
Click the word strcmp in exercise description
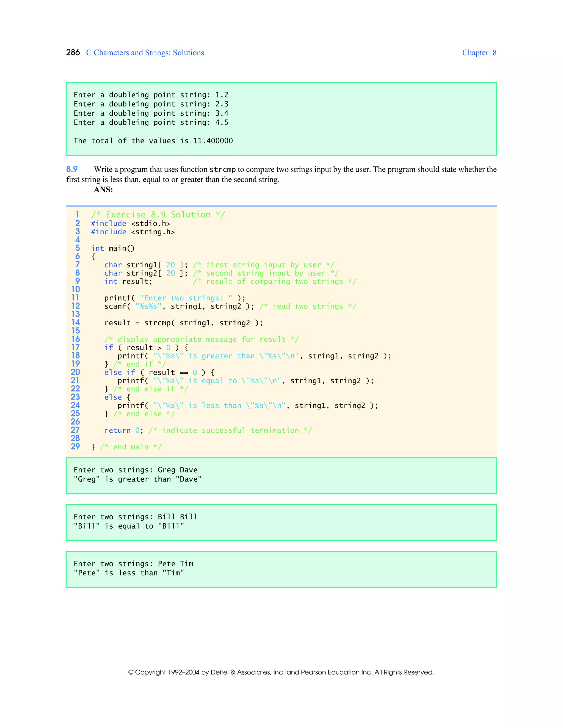[222, 169]
